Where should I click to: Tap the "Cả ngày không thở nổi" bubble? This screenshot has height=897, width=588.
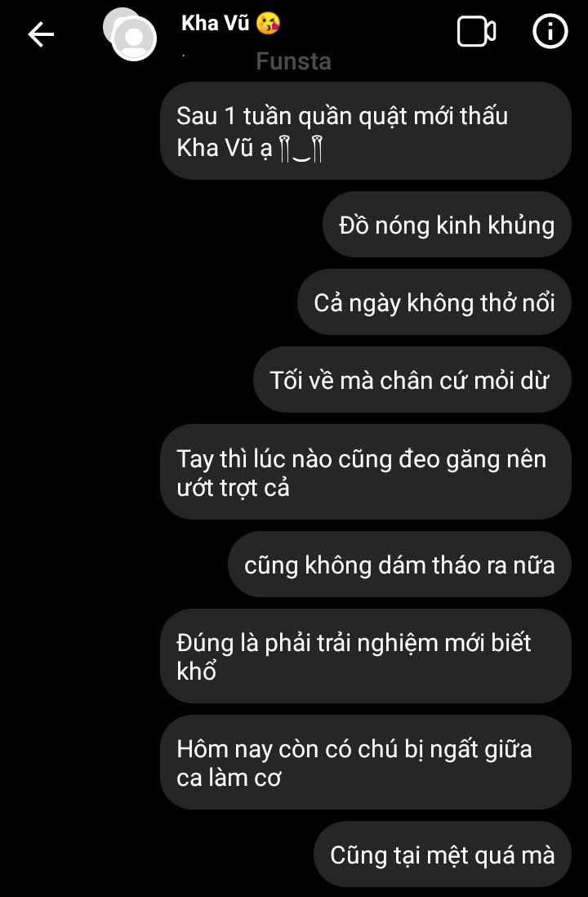[434, 302]
